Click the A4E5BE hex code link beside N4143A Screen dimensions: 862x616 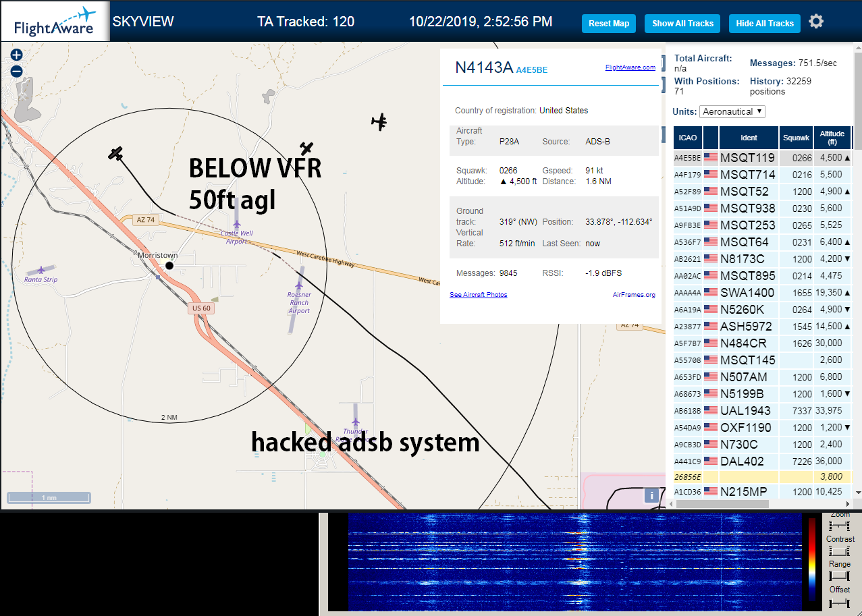coord(532,69)
